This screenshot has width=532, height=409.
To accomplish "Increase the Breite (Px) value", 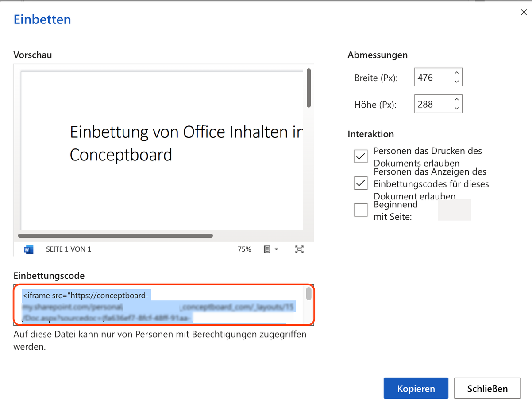I will pyautogui.click(x=457, y=73).
